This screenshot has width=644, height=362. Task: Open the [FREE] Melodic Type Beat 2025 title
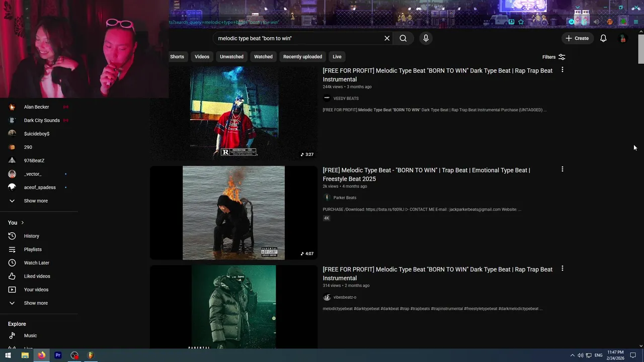coord(426,174)
